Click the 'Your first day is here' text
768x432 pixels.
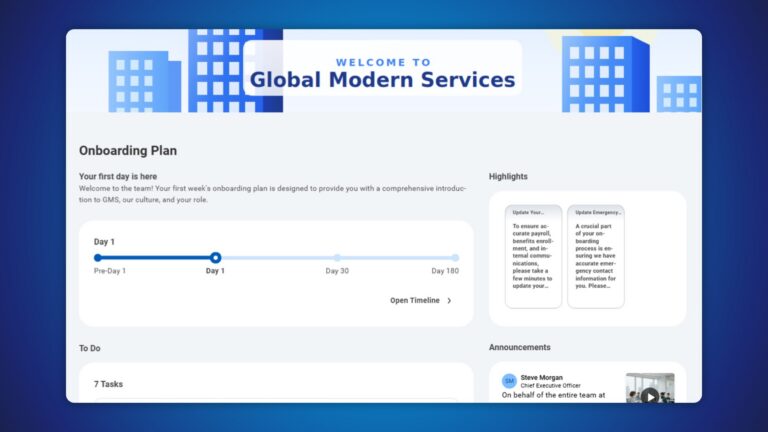[118, 176]
